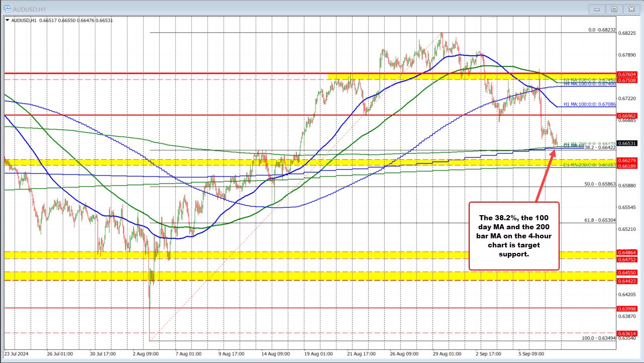Select the target support annotation text box
644x363 pixels.
[514, 235]
